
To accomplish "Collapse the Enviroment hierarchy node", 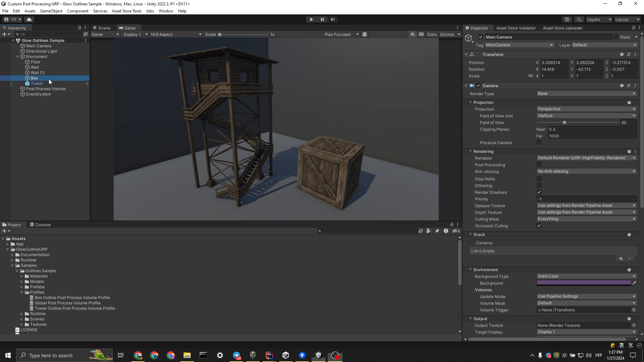I will click(x=17, y=57).
